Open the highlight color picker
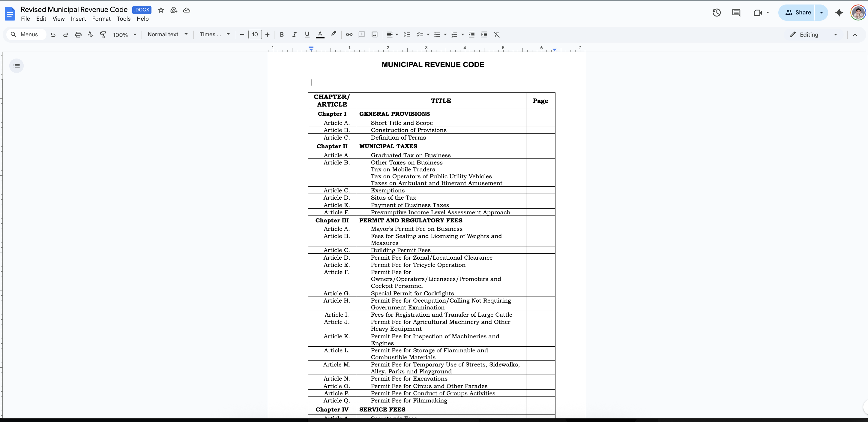Screen dimensions: 868x422 click(333, 34)
